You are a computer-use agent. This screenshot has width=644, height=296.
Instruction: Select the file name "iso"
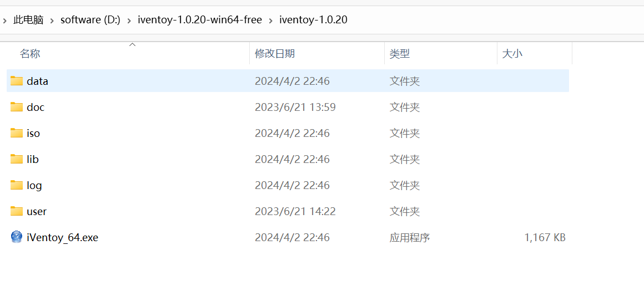[x=33, y=133]
